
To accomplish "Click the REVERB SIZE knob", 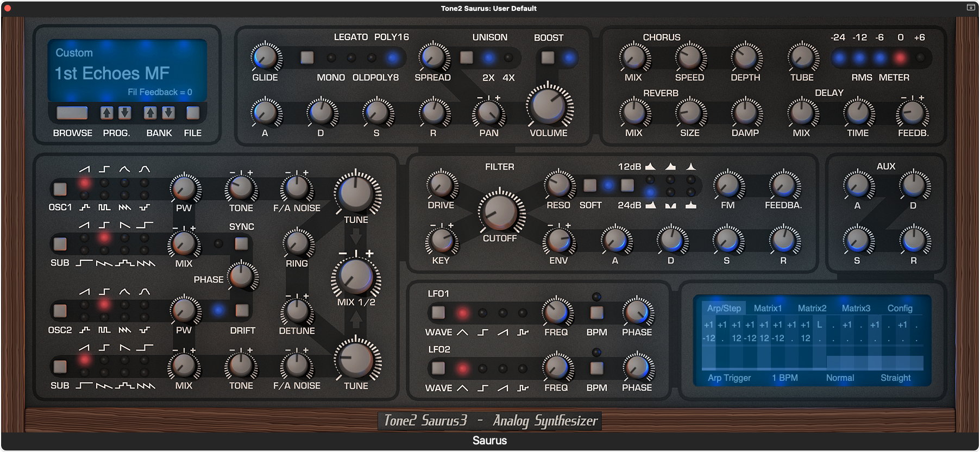I will tap(690, 112).
